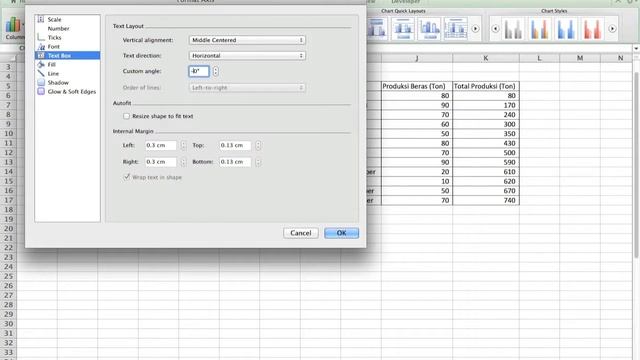Image resolution: width=640 pixels, height=360 pixels.
Task: Click the Line diagonal stroke icon
Action: [41, 73]
